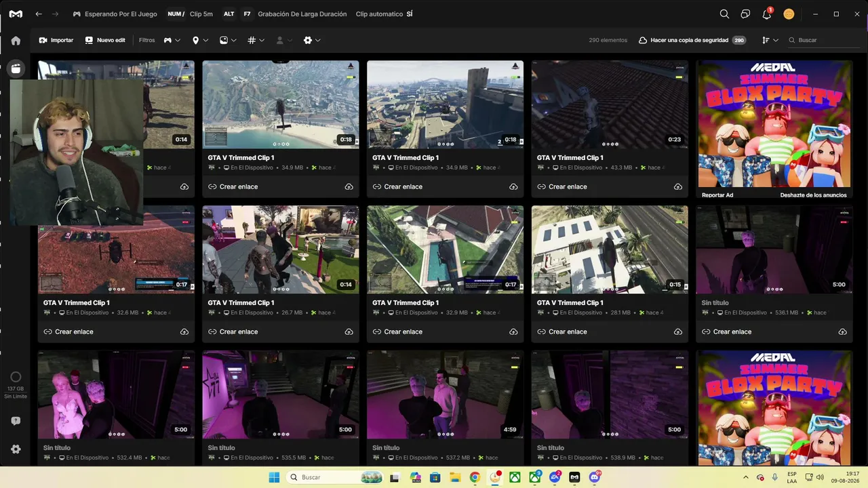Open Microsoft Store from the taskbar

(x=435, y=477)
